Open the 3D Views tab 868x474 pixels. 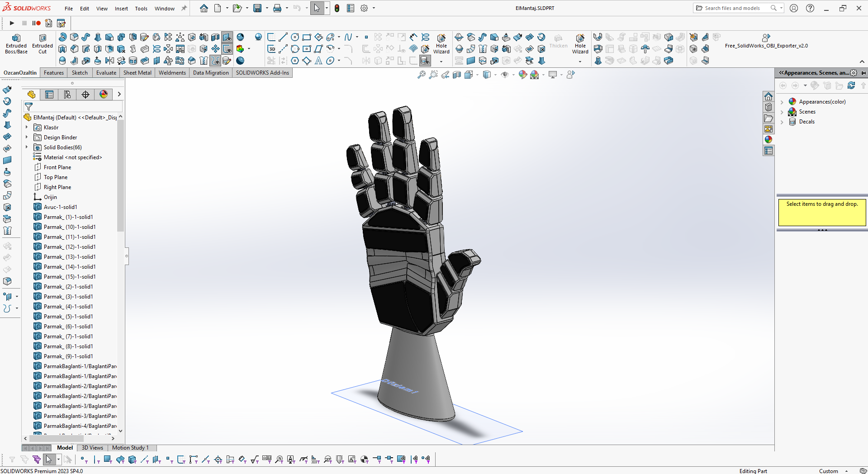pyautogui.click(x=92, y=448)
